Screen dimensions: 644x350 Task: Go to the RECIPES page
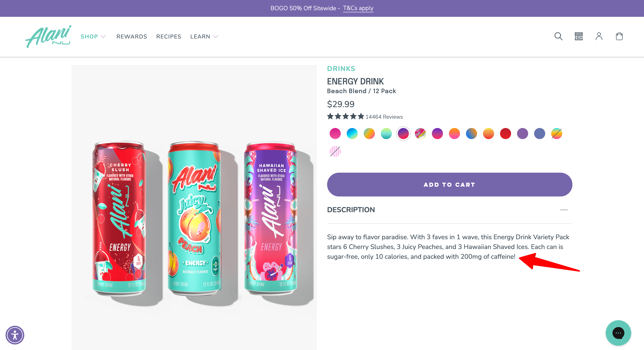point(169,37)
